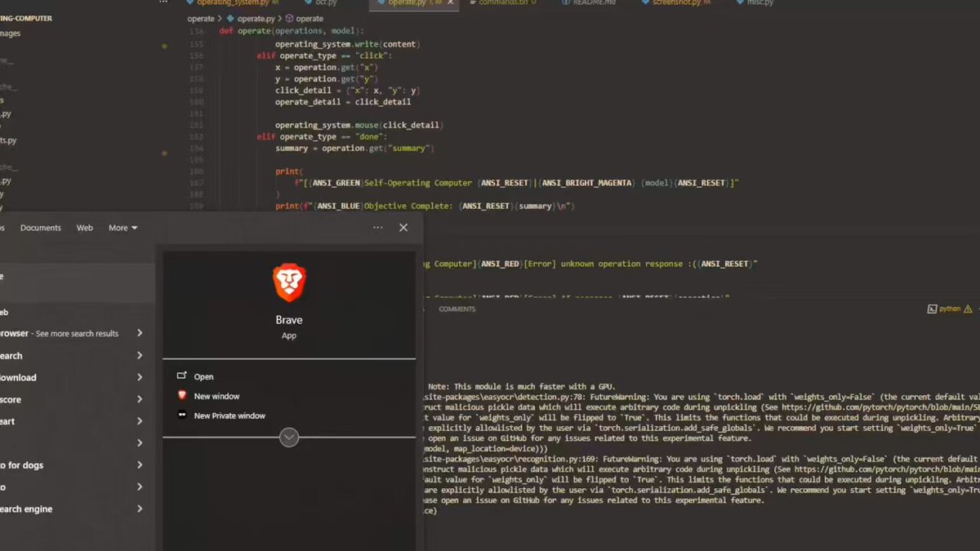
Task: Expand chevron on the 'earch engine' suggestion row
Action: 140,509
